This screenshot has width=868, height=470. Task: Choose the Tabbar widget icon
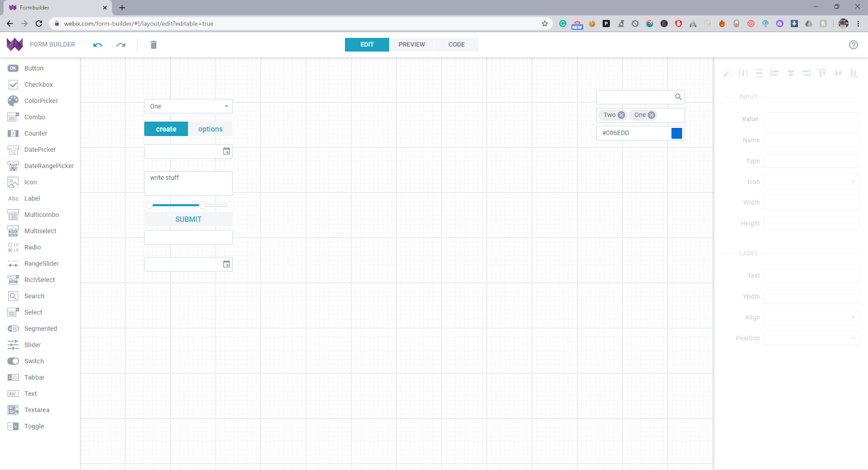click(x=13, y=377)
